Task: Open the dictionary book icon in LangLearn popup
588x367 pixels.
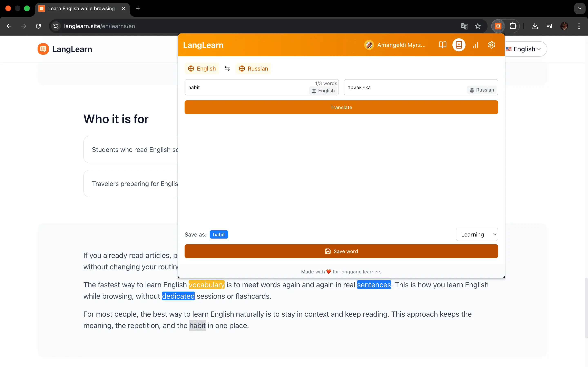Action: [x=442, y=45]
